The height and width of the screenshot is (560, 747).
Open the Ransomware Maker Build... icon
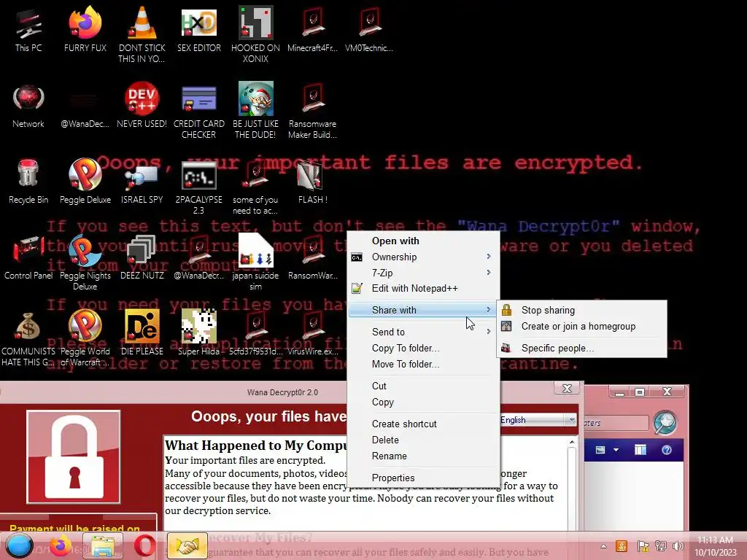[312, 111]
